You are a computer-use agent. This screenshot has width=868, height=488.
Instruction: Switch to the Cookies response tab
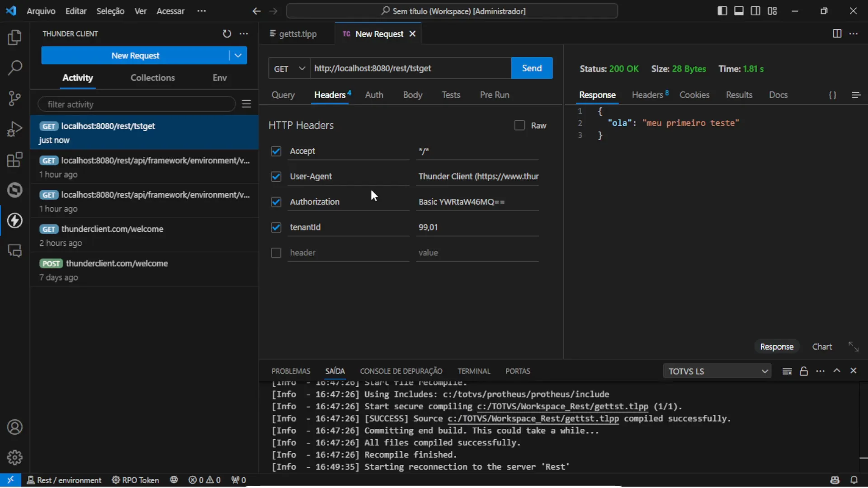(x=695, y=95)
